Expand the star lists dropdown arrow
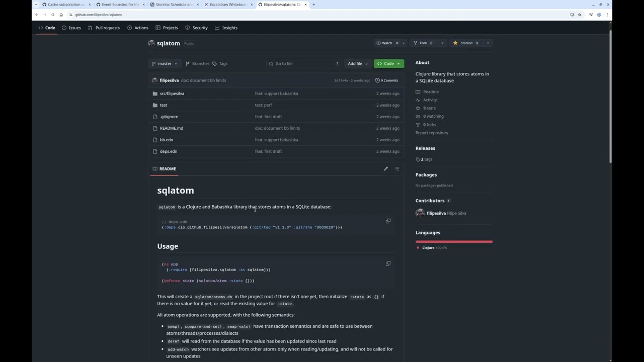Viewport: 644px width, 362px height. [488, 43]
